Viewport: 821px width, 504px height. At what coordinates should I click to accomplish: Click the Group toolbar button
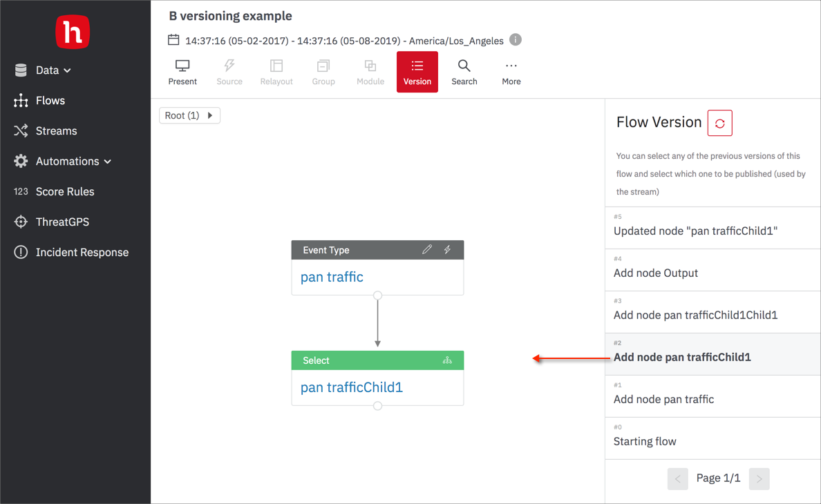point(323,72)
